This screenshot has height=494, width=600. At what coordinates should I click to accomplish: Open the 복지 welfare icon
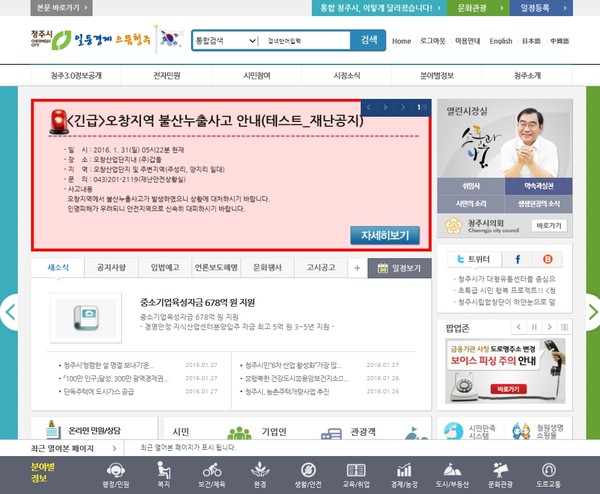164,475
